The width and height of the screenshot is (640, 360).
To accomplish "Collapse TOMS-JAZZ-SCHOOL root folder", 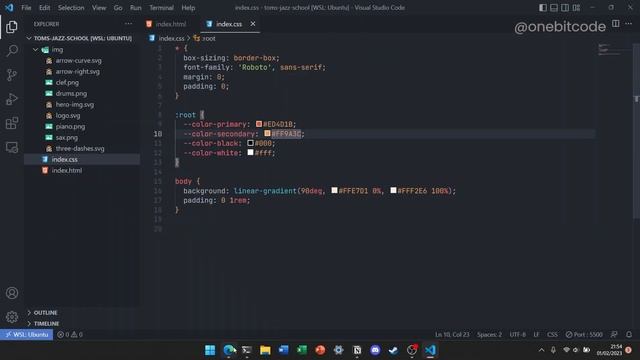I will click(x=82, y=38).
